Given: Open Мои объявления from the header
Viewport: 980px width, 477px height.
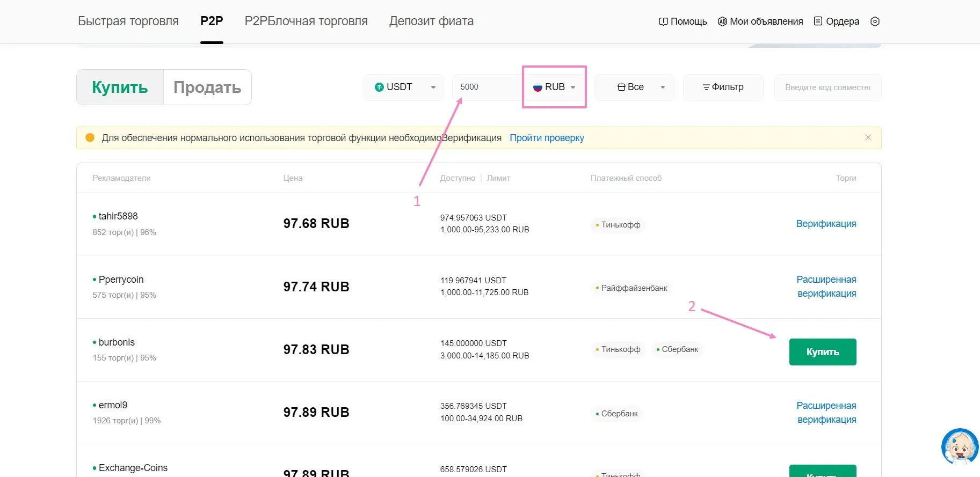Looking at the screenshot, I should click(x=760, y=21).
